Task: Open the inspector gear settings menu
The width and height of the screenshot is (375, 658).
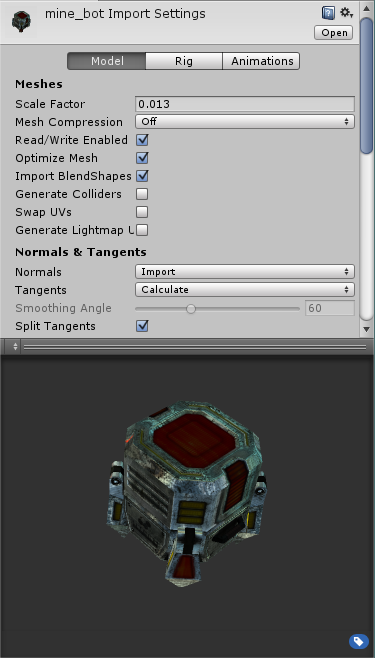Action: pyautogui.click(x=346, y=13)
